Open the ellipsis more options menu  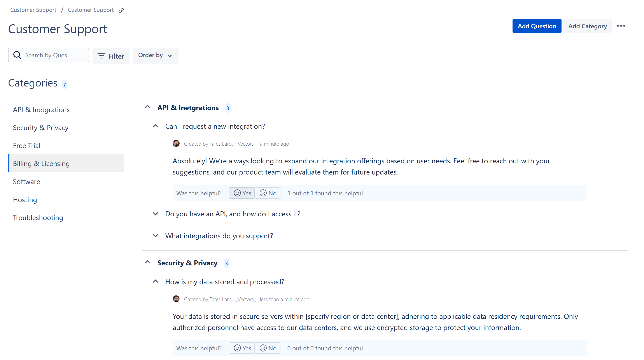click(x=621, y=26)
